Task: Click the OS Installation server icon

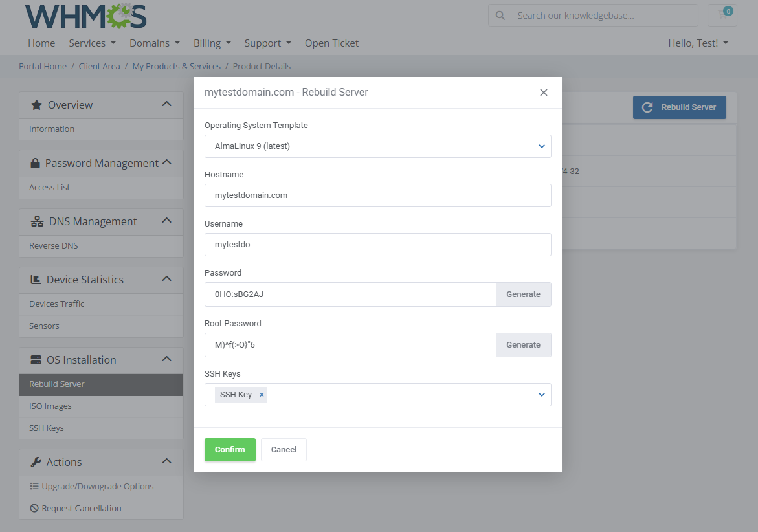Action: coord(36,360)
